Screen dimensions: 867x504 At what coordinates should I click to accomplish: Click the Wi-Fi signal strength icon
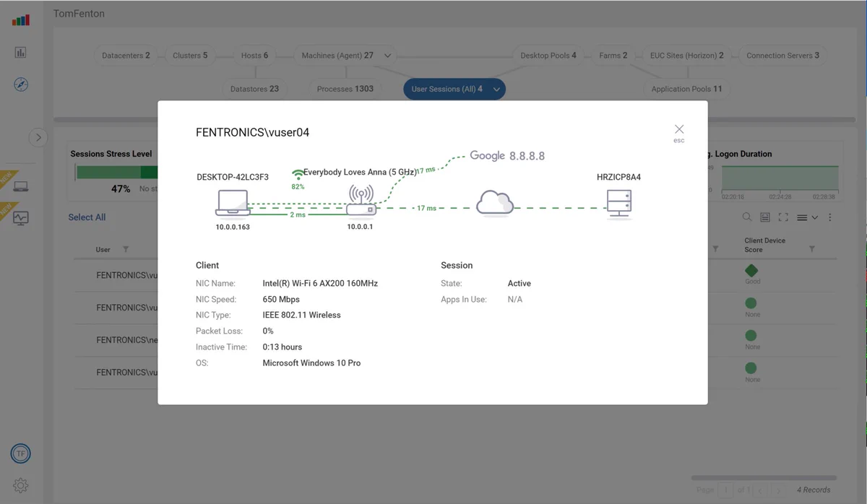click(298, 174)
